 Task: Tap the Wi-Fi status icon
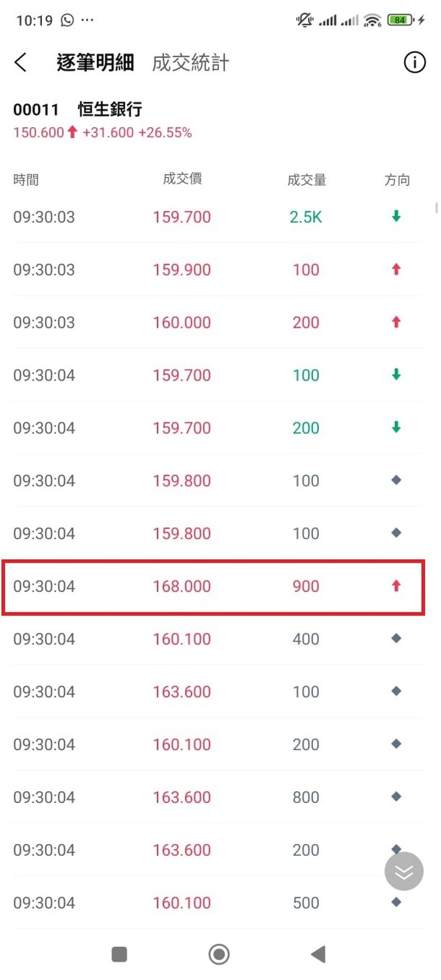click(373, 21)
